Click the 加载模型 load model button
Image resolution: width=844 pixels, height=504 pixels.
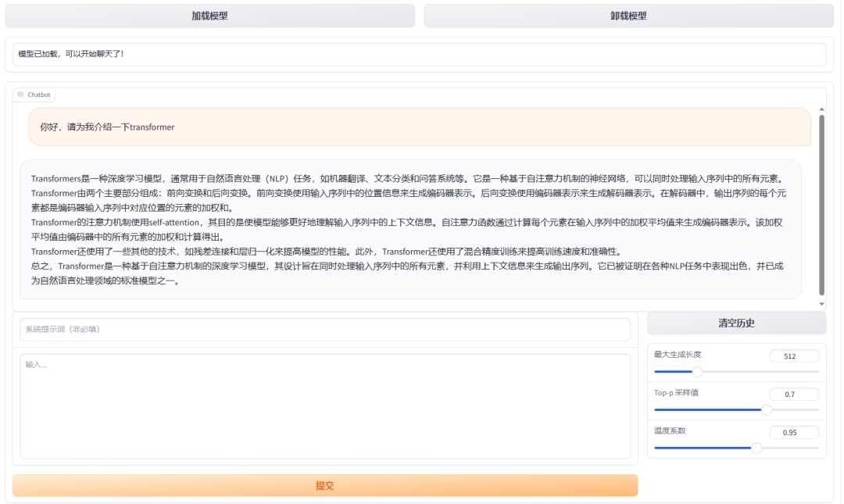[210, 16]
